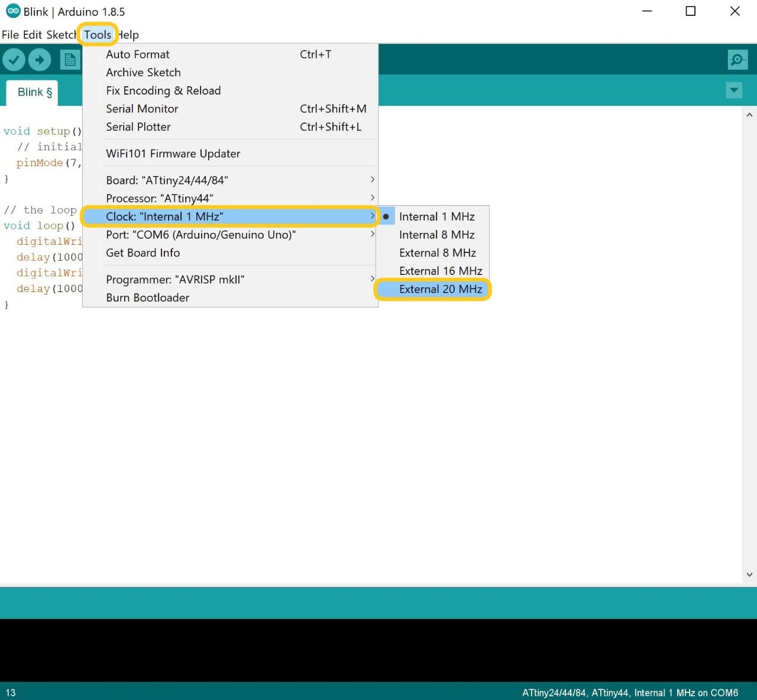Click the Tools menu

[98, 35]
